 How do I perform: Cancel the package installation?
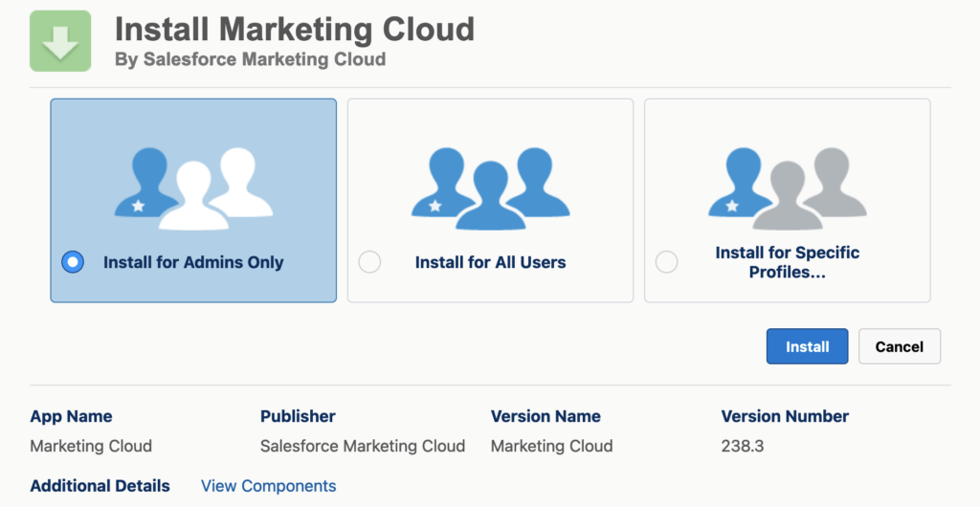coord(899,346)
